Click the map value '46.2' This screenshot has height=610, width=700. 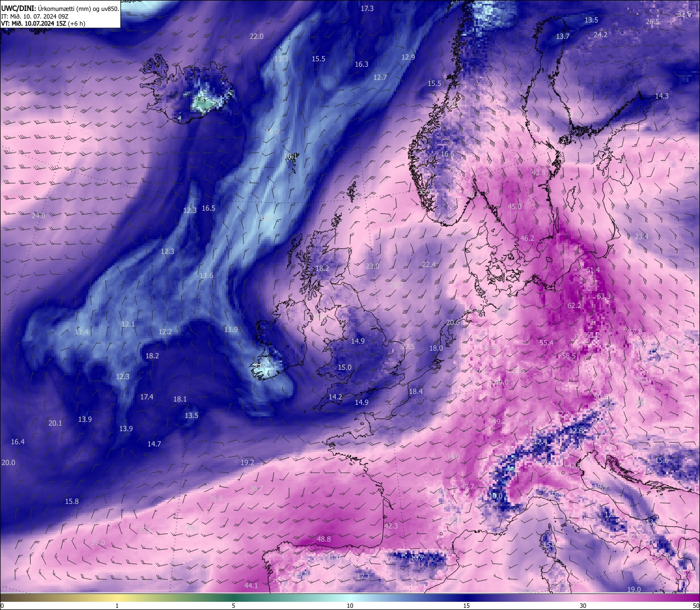point(527,239)
